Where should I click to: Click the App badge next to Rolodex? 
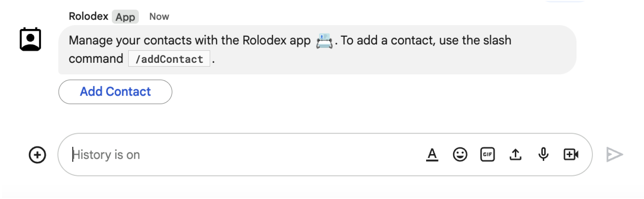(126, 17)
